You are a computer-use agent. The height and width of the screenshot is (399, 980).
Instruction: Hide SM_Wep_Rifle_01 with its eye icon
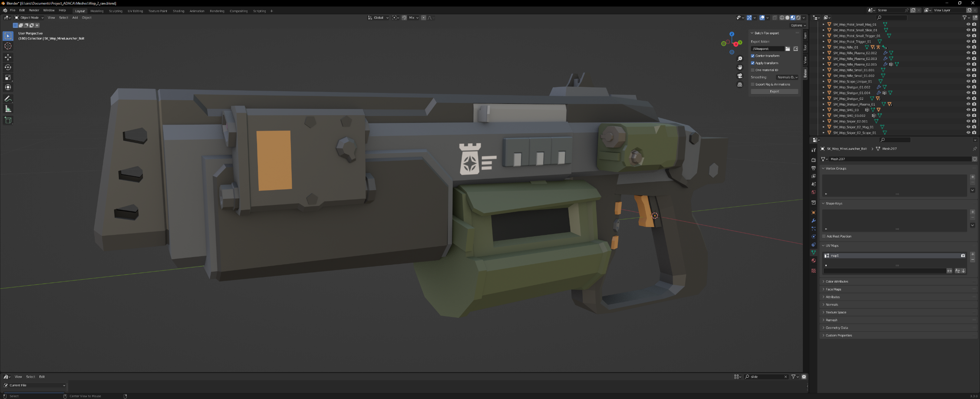coord(968,47)
